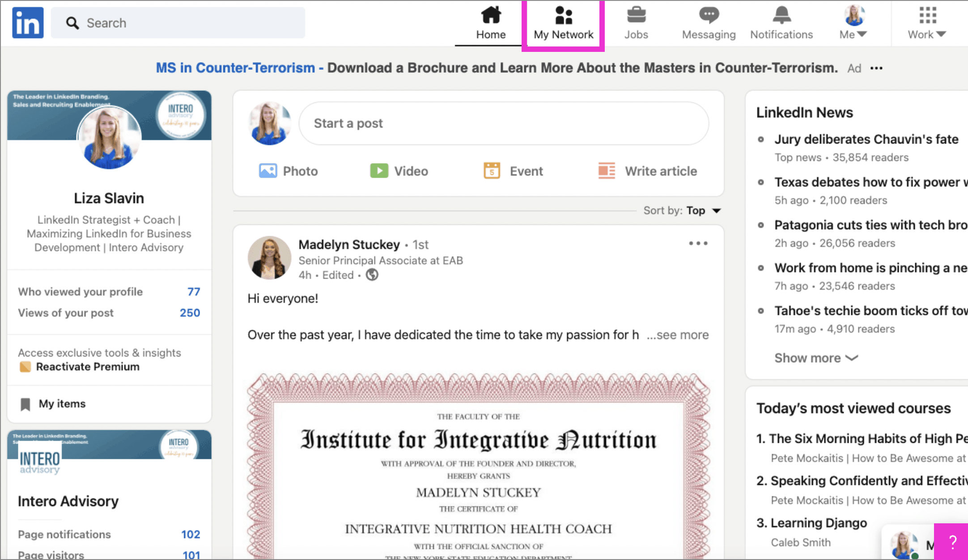
Task: Open My items bookmark section
Action: coord(62,403)
